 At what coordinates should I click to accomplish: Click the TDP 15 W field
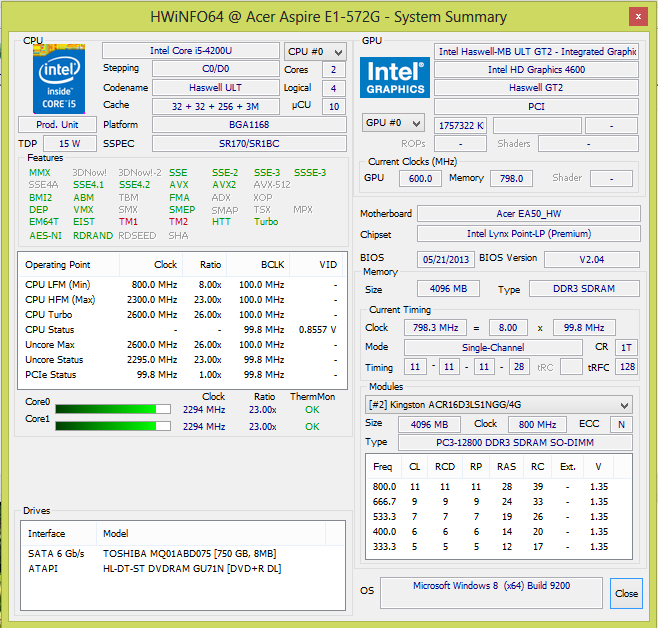[70, 143]
